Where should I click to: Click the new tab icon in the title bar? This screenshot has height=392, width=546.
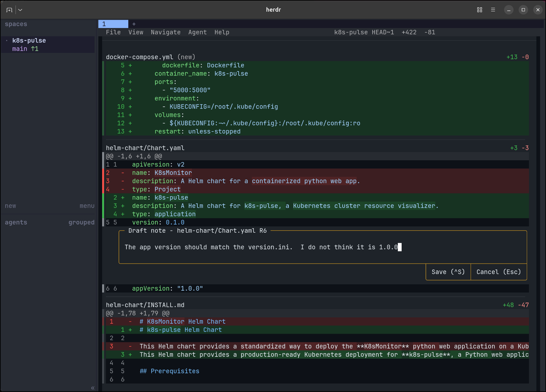tap(9, 10)
